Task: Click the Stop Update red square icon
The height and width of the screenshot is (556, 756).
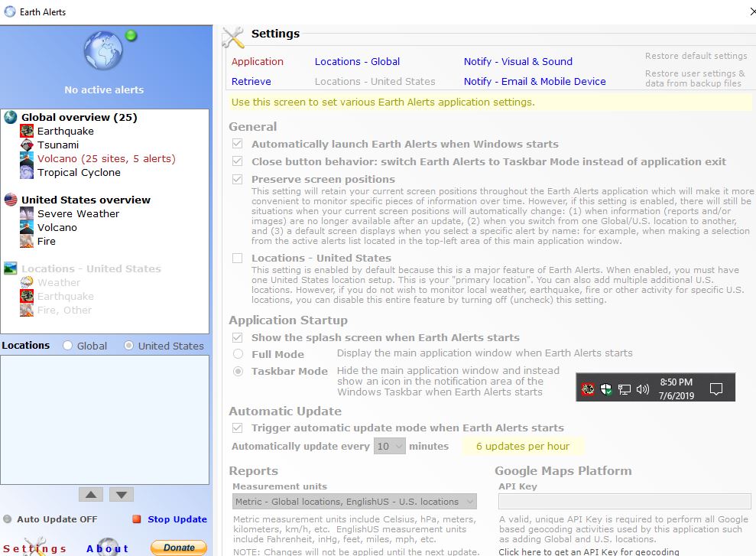Action: click(137, 519)
